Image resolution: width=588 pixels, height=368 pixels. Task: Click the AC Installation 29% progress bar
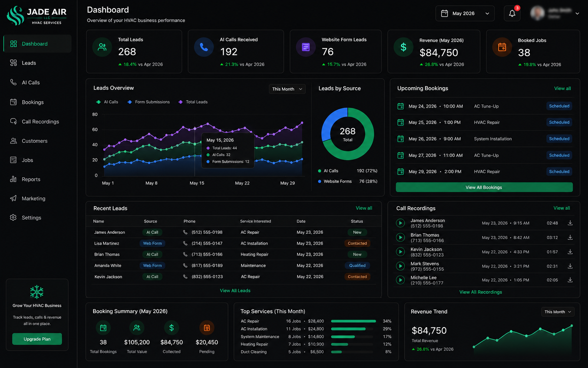(352, 329)
